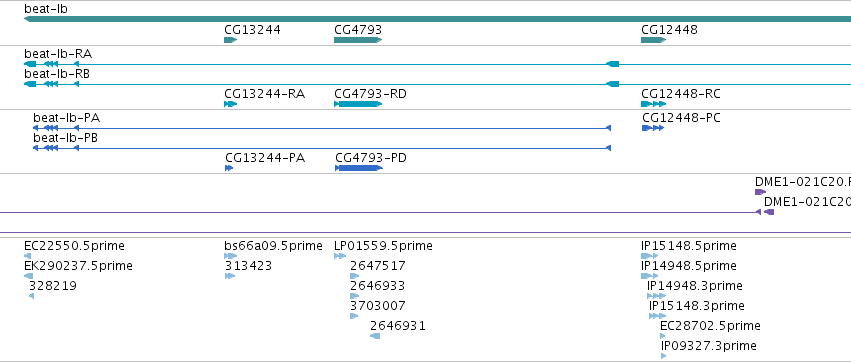Click the CG12448 gene arrow
The height and width of the screenshot is (362, 851).
653,40
